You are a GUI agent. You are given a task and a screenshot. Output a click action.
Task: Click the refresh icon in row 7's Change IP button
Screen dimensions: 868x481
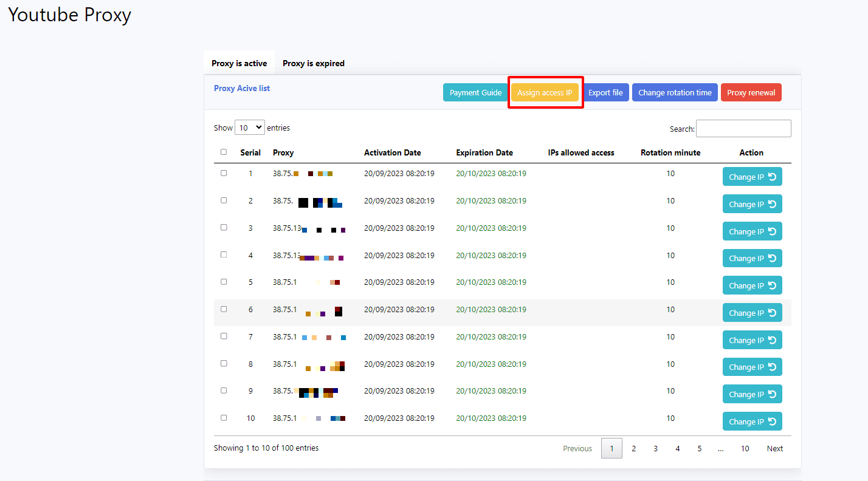[772, 340]
